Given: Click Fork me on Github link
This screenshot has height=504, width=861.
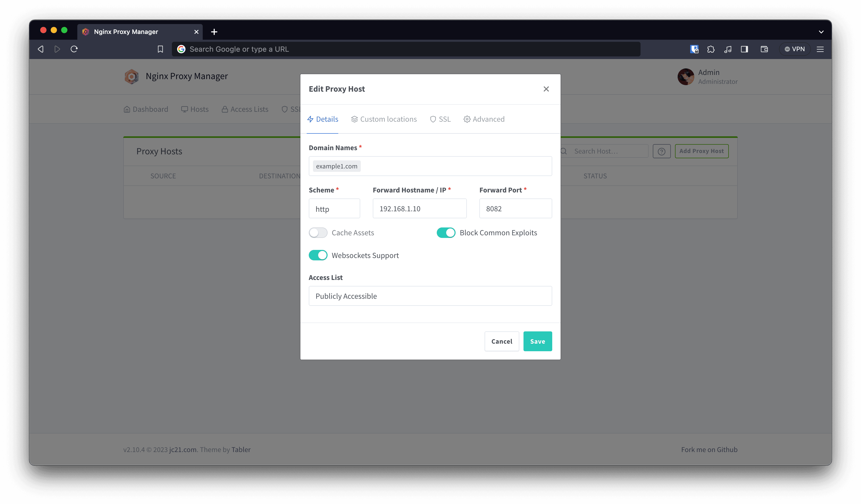Looking at the screenshot, I should pos(709,450).
